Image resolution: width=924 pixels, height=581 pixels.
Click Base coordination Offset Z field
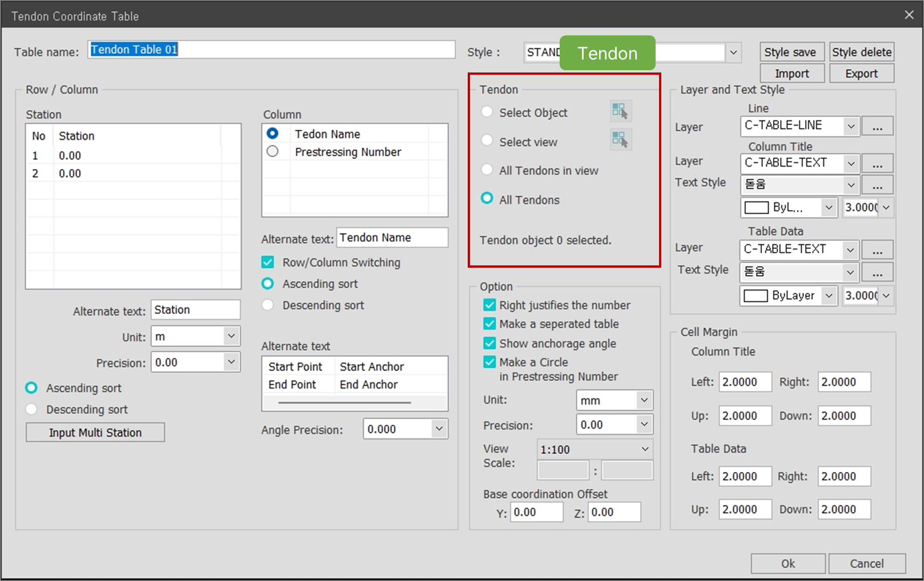point(614,512)
